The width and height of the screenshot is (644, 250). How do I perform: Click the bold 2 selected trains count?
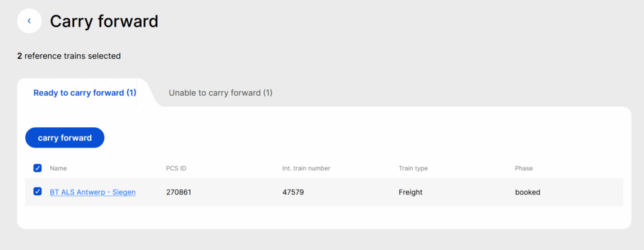click(x=19, y=56)
